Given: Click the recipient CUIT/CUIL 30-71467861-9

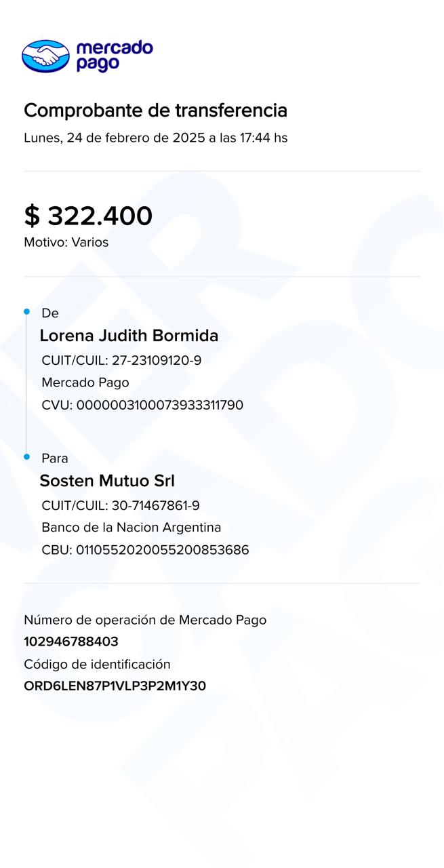Looking at the screenshot, I should pos(120,506).
